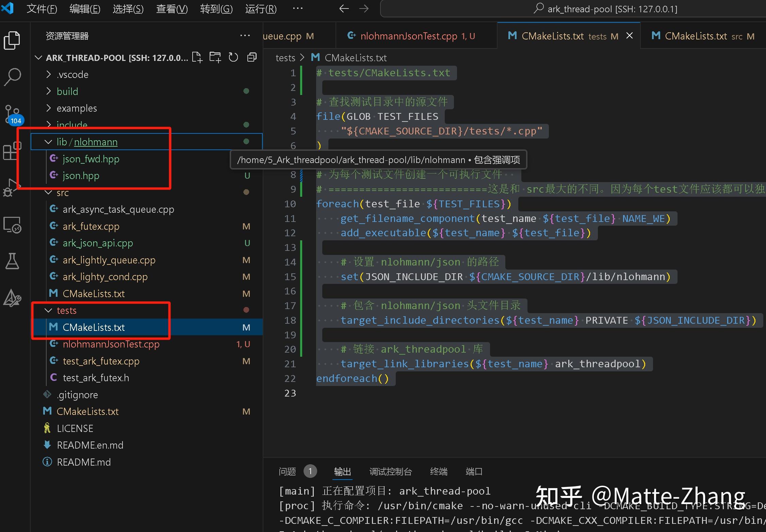Screen dimensions: 766x532
Task: Create a new folder using the Explorer toolbar
Action: click(215, 57)
